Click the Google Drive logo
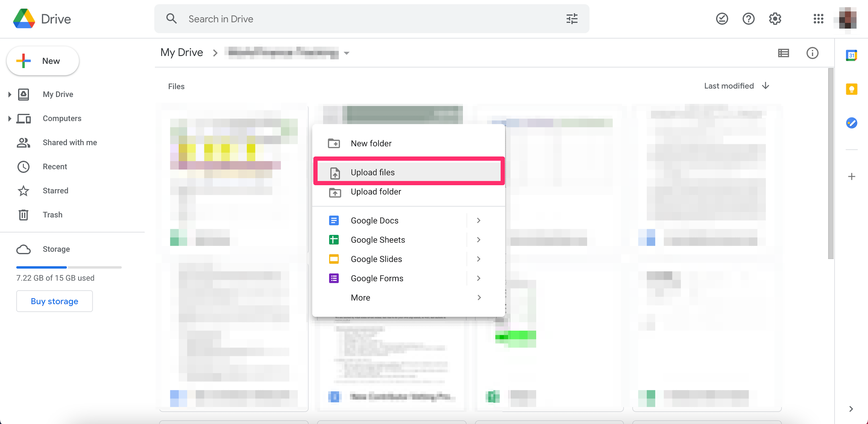868x424 pixels. [24, 19]
